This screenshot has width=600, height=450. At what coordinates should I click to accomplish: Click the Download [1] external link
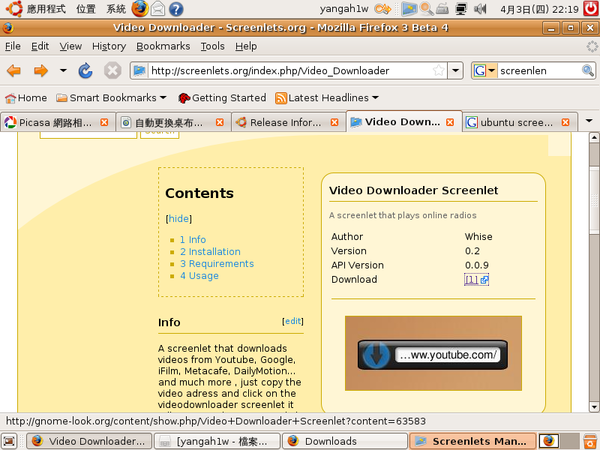click(476, 280)
